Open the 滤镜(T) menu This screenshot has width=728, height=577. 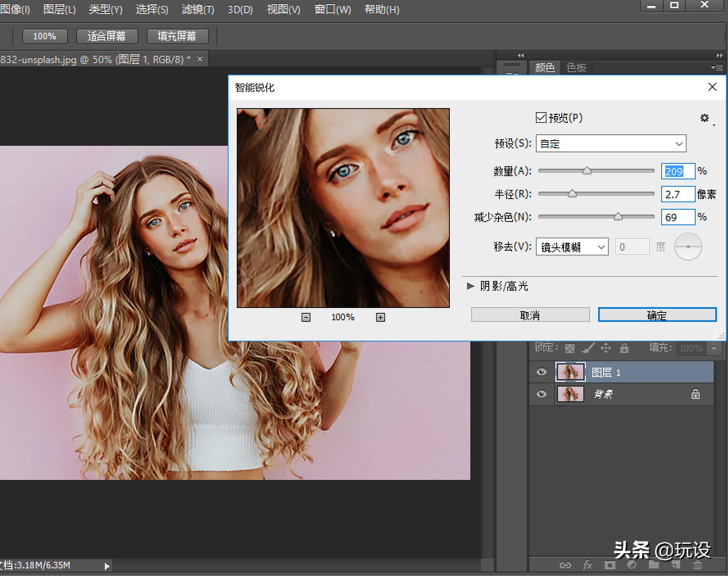198,9
